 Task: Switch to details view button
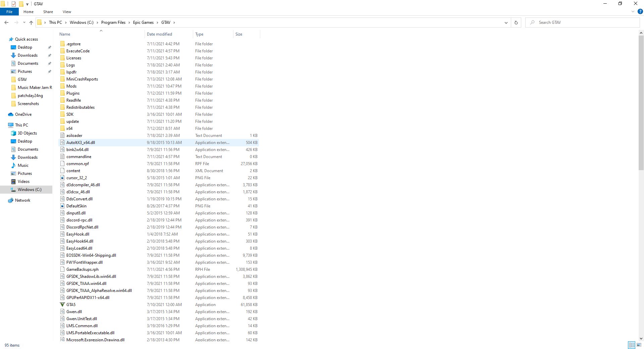click(x=632, y=345)
